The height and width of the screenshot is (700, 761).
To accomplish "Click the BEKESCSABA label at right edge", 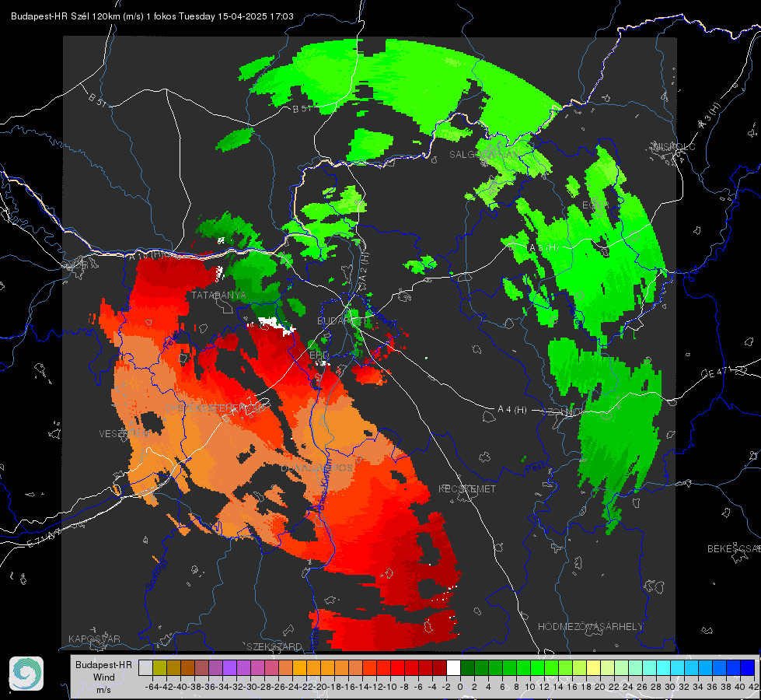I will tap(734, 549).
